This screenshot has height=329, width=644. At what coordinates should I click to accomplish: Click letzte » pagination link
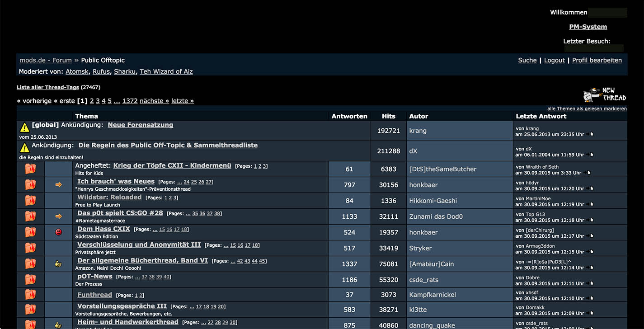[183, 101]
